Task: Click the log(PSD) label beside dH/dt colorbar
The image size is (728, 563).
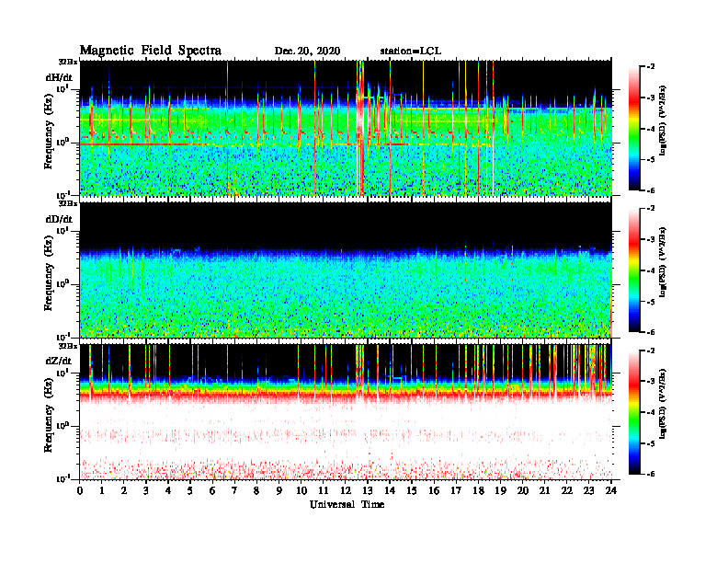Action: click(663, 121)
